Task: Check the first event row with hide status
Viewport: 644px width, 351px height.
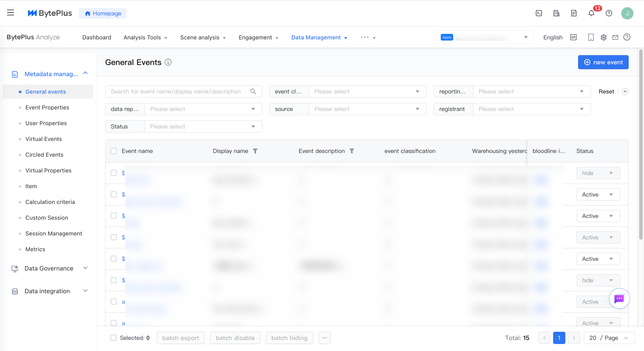Action: (x=114, y=173)
